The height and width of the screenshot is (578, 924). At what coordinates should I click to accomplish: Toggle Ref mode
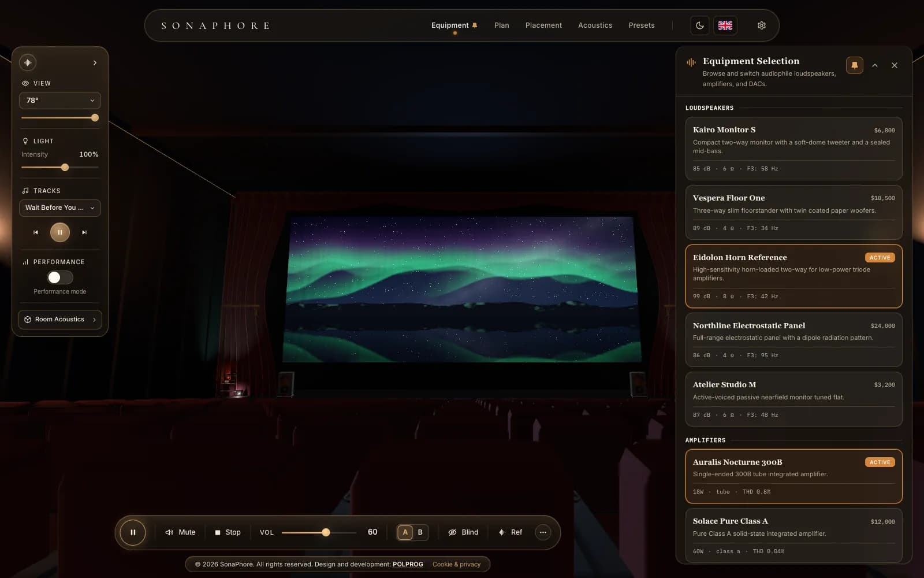point(510,532)
